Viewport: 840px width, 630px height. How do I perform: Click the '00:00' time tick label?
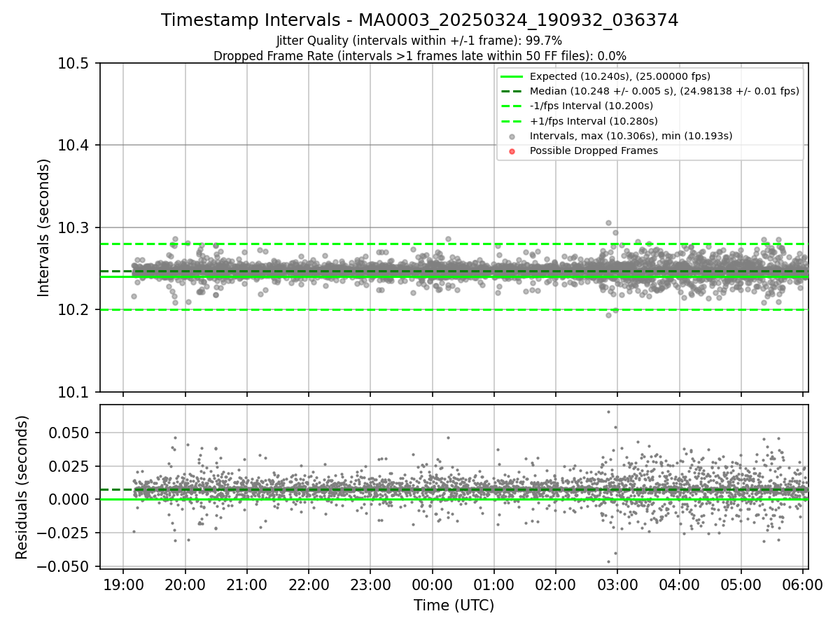pyautogui.click(x=432, y=585)
